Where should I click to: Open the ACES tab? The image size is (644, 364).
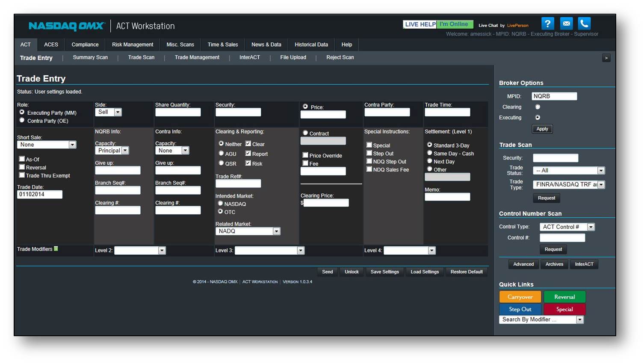[x=51, y=44]
